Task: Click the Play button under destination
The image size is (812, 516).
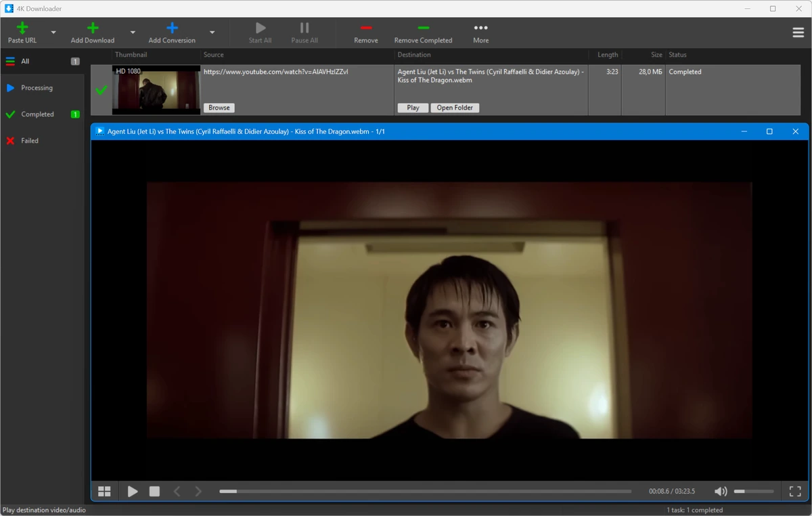Action: tap(413, 108)
